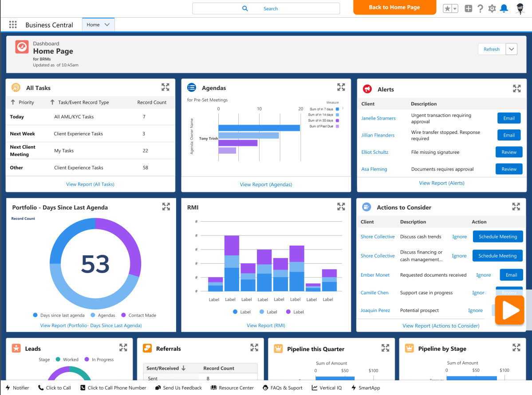Open Resource Center from the utility bar

(x=232, y=387)
